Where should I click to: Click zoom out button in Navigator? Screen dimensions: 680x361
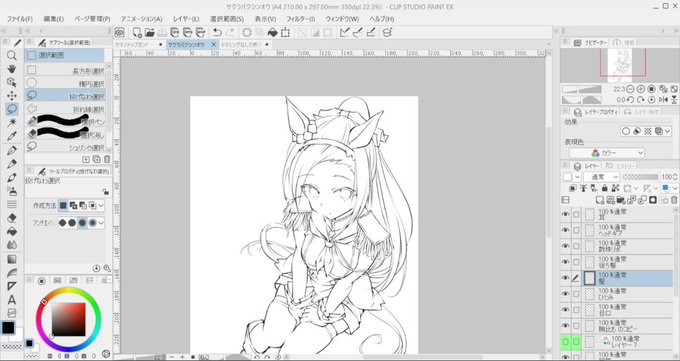(630, 89)
